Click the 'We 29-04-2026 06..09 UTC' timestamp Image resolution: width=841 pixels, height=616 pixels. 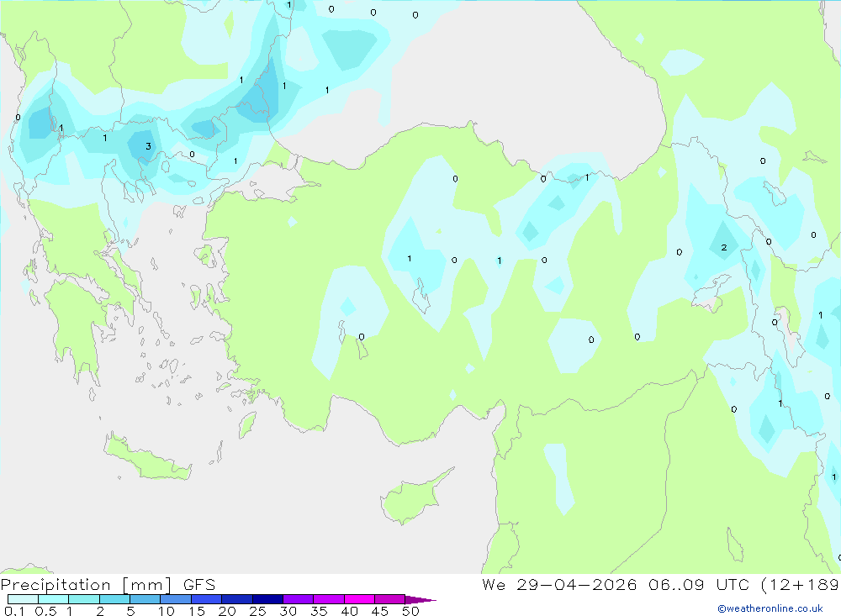click(616, 584)
